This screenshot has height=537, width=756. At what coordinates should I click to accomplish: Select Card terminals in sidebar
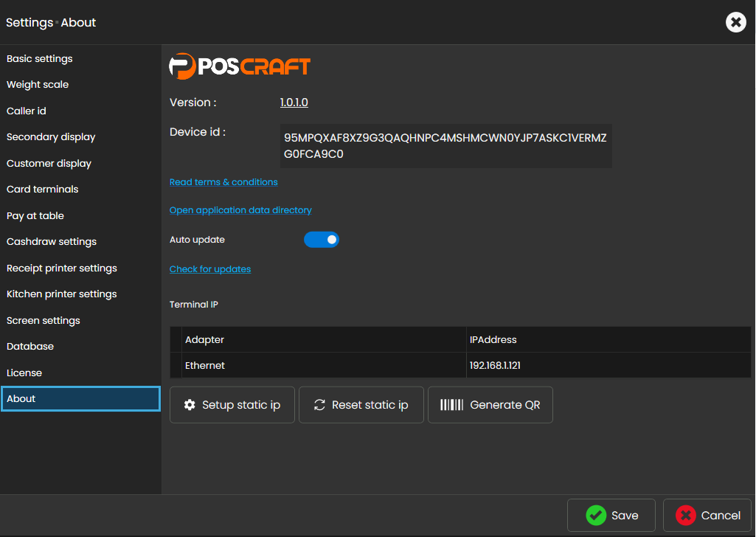pyautogui.click(x=43, y=190)
